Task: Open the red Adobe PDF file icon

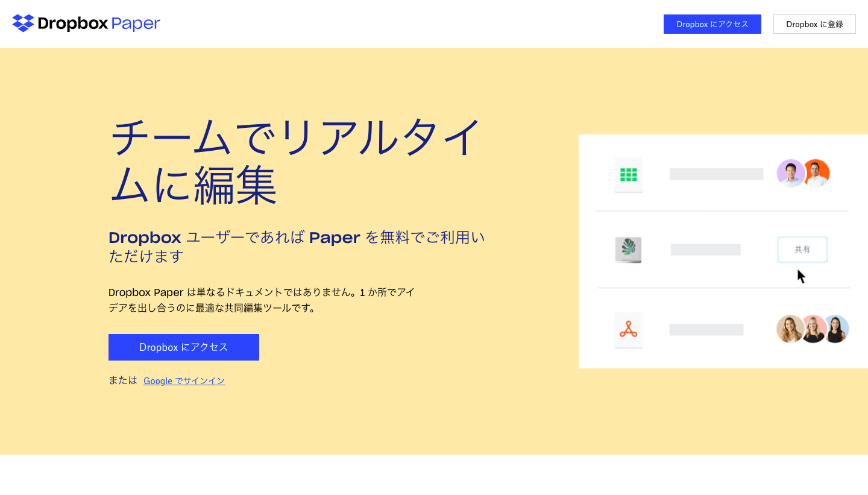Action: 628,329
